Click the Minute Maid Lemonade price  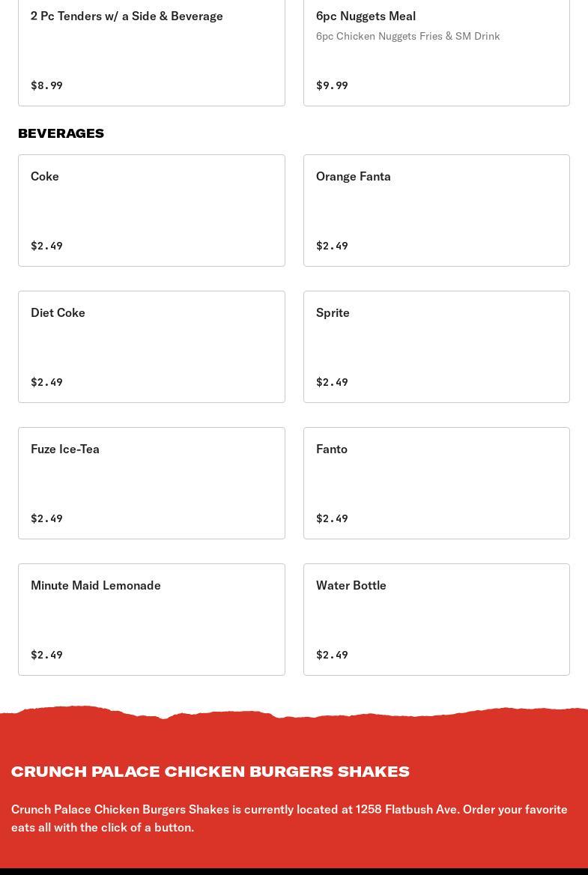46,655
